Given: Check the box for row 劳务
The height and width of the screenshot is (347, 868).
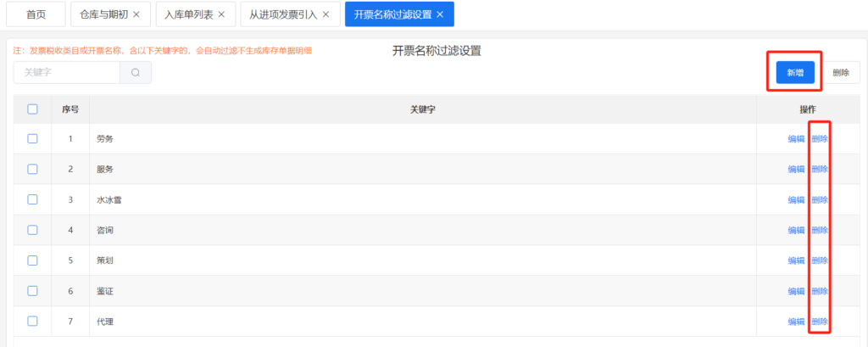Looking at the screenshot, I should [x=33, y=138].
